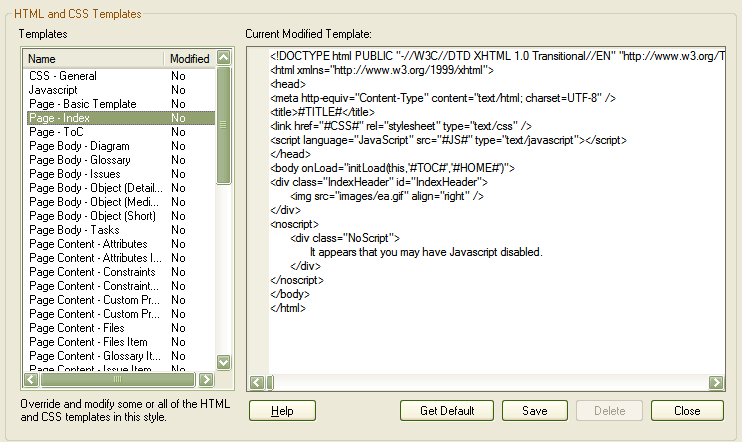Select the Page Body - Object (Detail... template
The image size is (742, 442).
tap(121, 188)
